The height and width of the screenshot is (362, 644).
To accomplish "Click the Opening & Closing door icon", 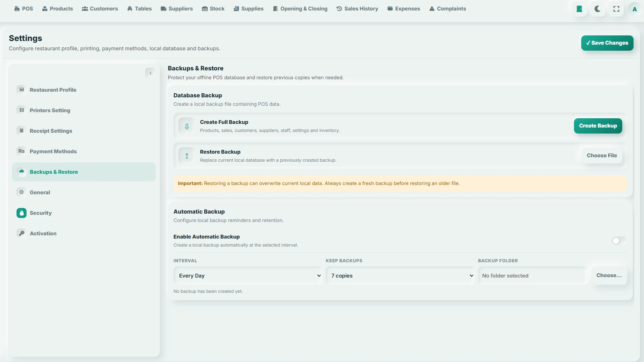I will tap(275, 8).
